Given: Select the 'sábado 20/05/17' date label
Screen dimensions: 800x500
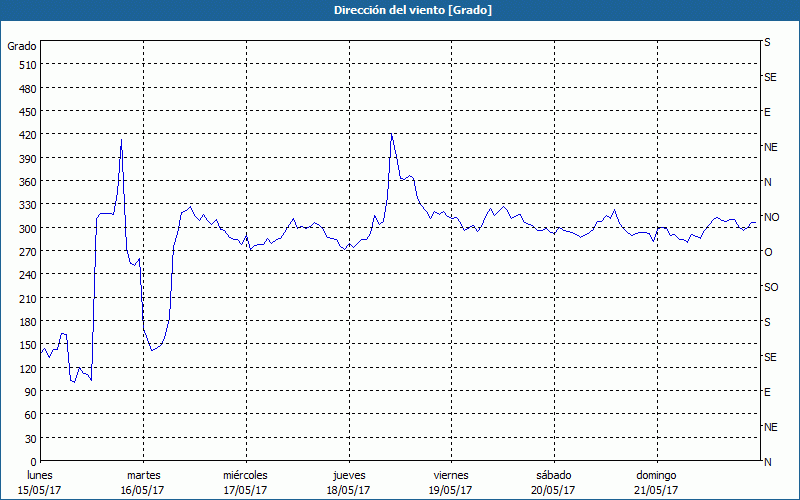Looking at the screenshot, I should pyautogui.click(x=552, y=482).
